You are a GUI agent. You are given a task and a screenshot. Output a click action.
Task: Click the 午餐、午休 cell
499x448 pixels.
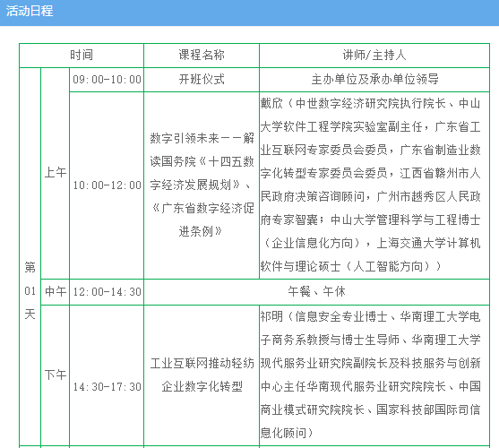(316, 292)
